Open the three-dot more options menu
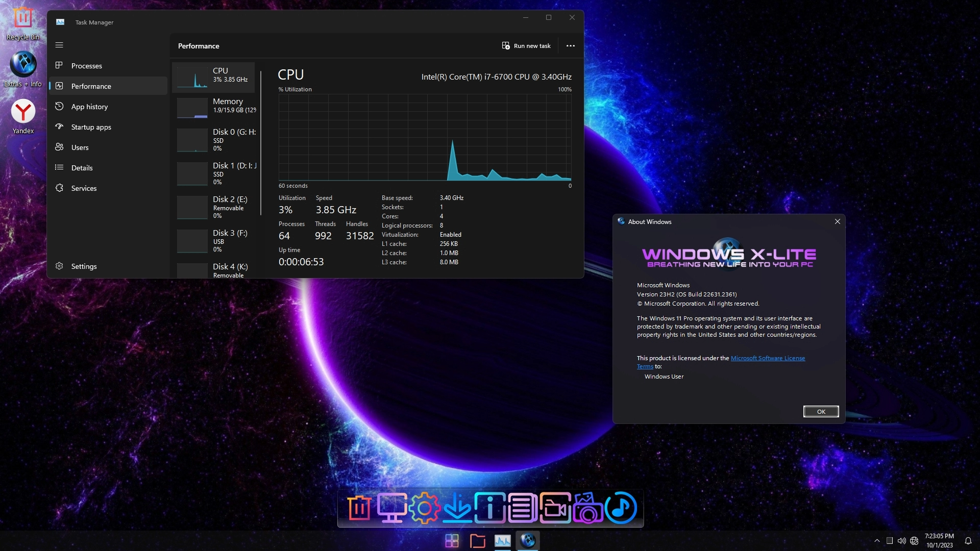 pyautogui.click(x=570, y=46)
